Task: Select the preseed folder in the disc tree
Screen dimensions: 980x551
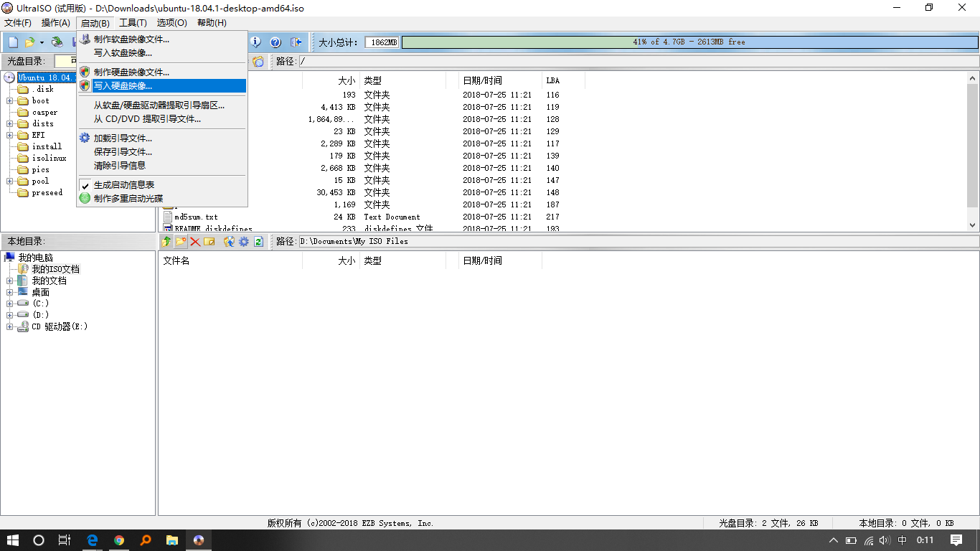Action: click(47, 193)
